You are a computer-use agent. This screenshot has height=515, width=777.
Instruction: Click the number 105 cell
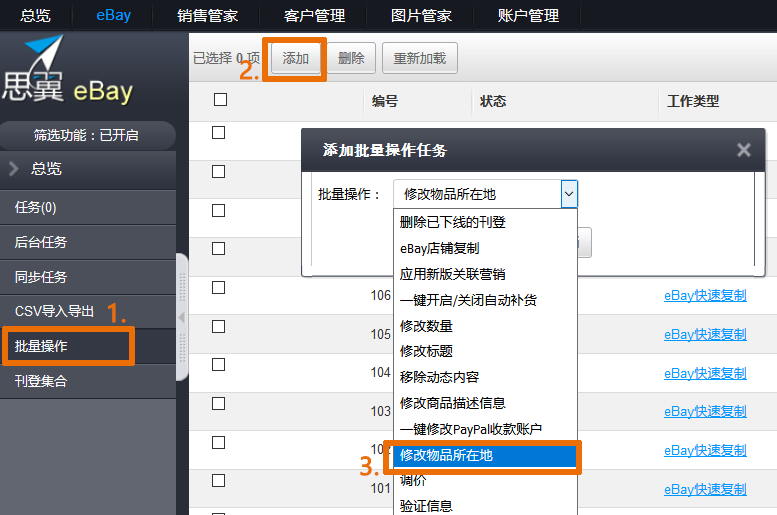click(381, 335)
